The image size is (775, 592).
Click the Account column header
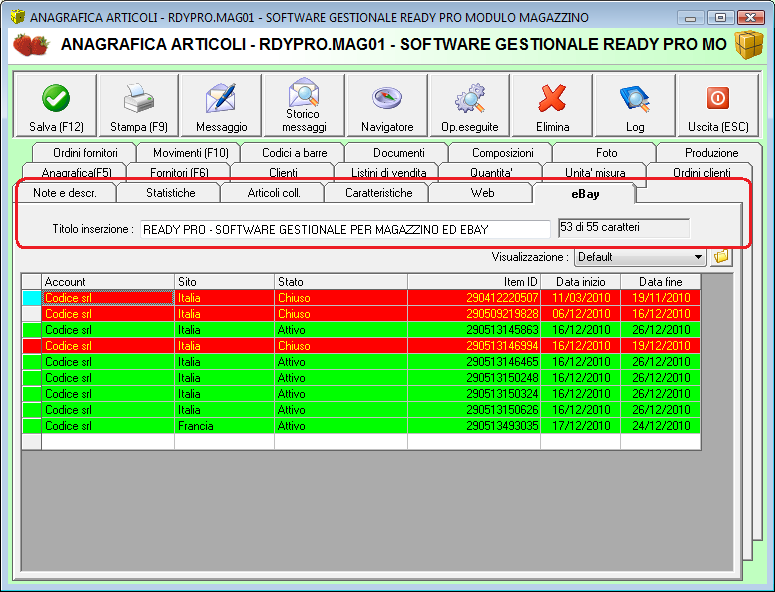(108, 282)
